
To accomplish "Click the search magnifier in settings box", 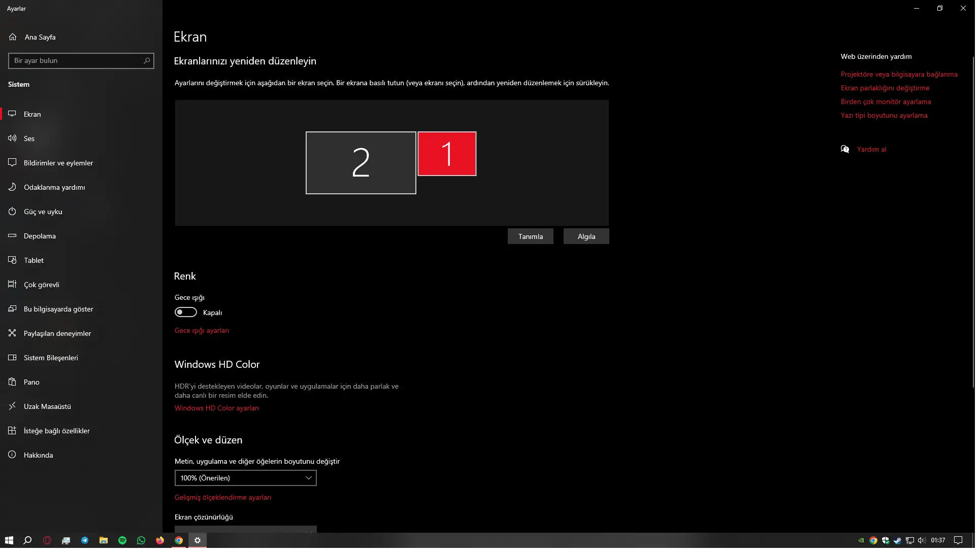I will click(147, 61).
